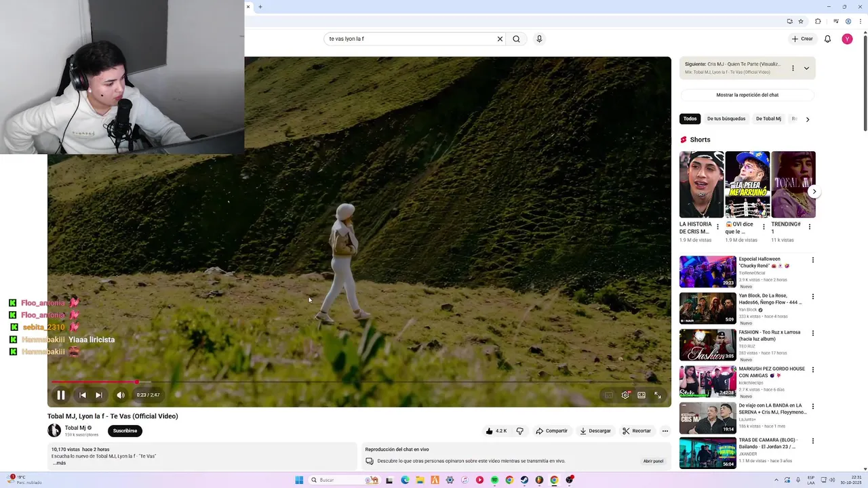Search using the magnifying glass button
Viewport: 868px width, 488px height.
pos(516,39)
